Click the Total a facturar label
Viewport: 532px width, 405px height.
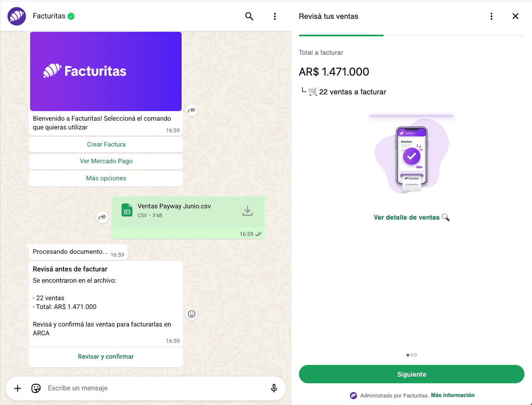click(321, 53)
